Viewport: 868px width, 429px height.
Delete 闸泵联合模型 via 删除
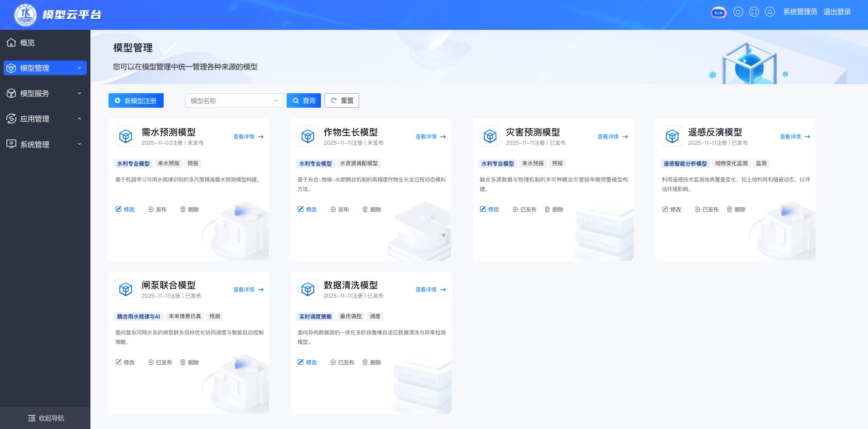[x=189, y=362]
